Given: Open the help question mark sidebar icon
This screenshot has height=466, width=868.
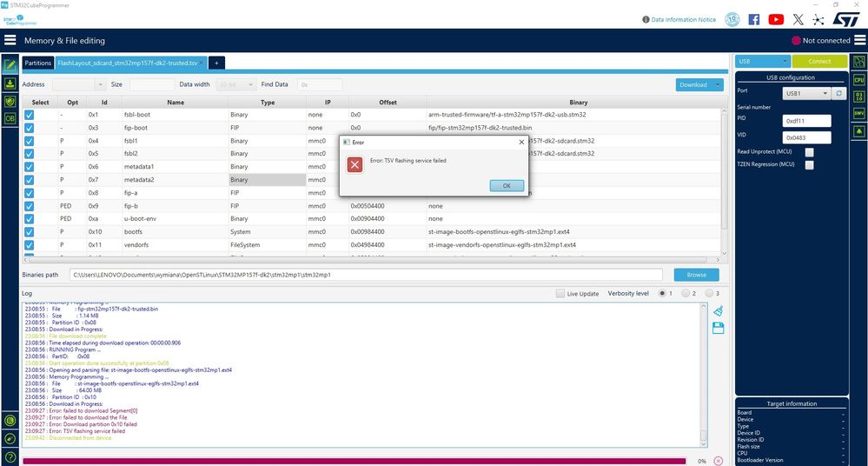Looking at the screenshot, I should (x=10, y=457).
